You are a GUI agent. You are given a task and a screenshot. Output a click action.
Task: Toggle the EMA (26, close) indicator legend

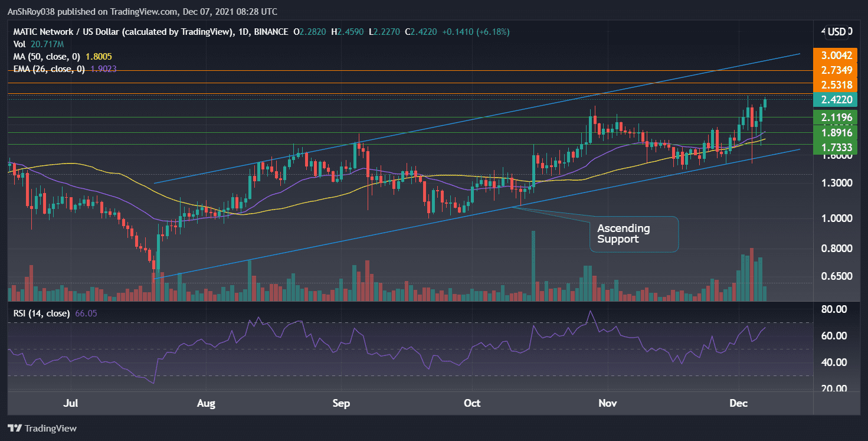point(50,70)
